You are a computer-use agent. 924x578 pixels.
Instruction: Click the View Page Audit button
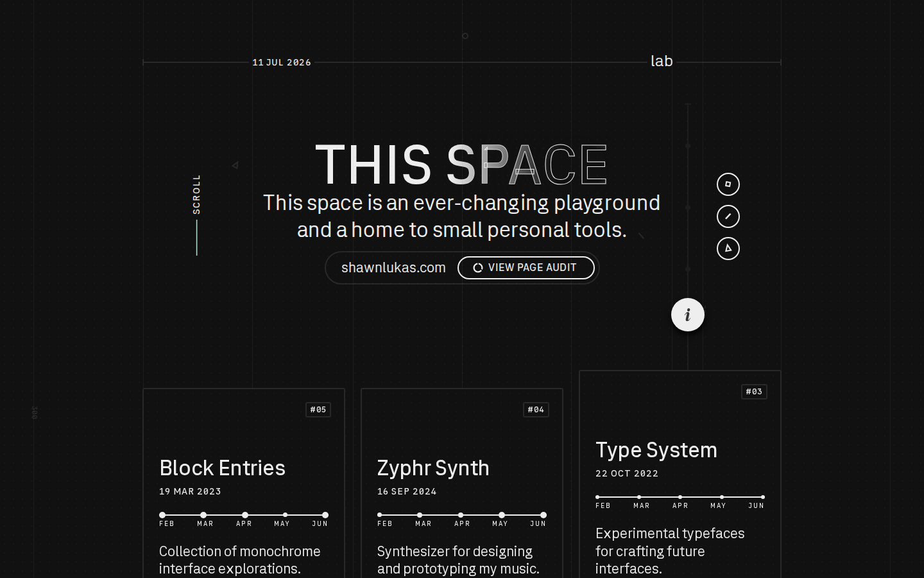pos(526,268)
